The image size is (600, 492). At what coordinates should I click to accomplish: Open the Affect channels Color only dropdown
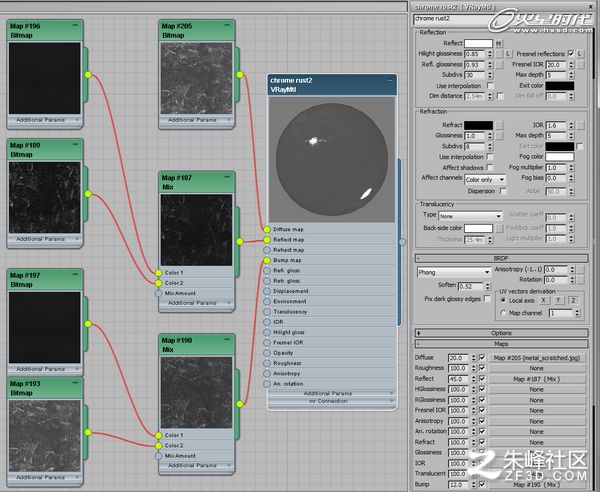(x=485, y=179)
